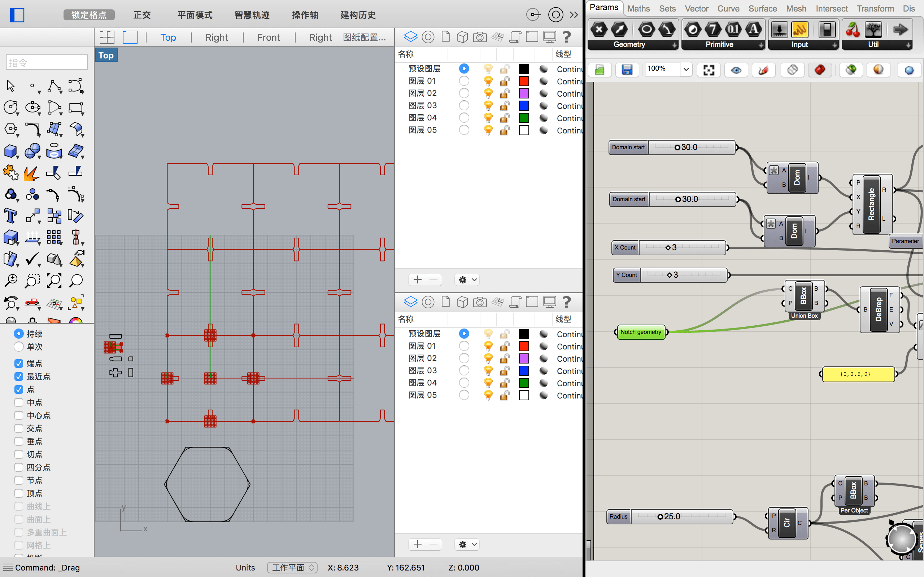Click the Box solid tool icon
The height and width of the screenshot is (577, 924).
click(10, 151)
